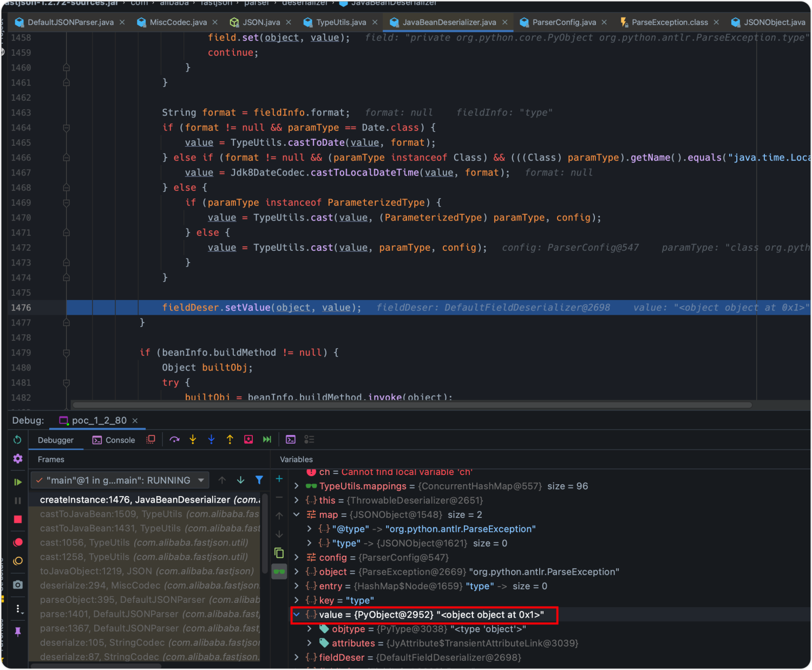Collapse the value PyObject variable
The width and height of the screenshot is (812, 670).
pyautogui.click(x=297, y=615)
